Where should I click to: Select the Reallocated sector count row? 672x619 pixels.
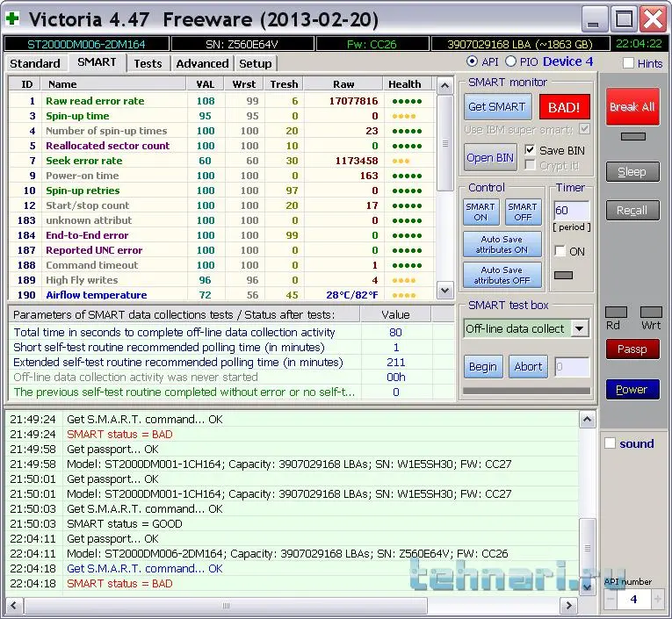[222, 146]
